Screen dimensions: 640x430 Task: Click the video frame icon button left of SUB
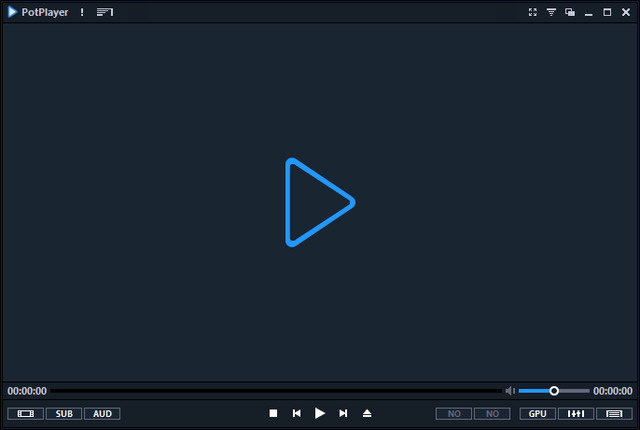click(25, 413)
